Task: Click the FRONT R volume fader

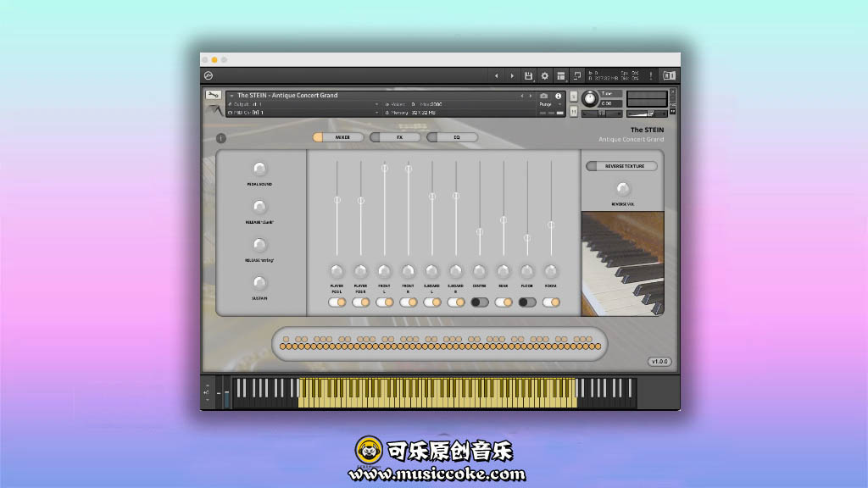Action: [x=408, y=169]
